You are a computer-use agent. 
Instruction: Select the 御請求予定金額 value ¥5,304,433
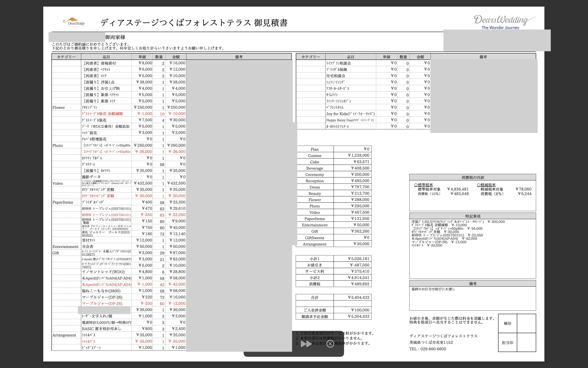click(x=358, y=316)
